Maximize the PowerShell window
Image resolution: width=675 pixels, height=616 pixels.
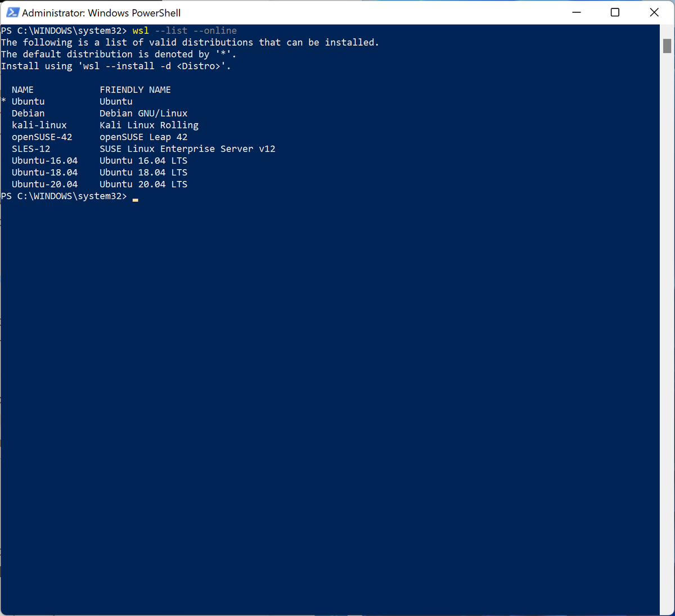[615, 12]
